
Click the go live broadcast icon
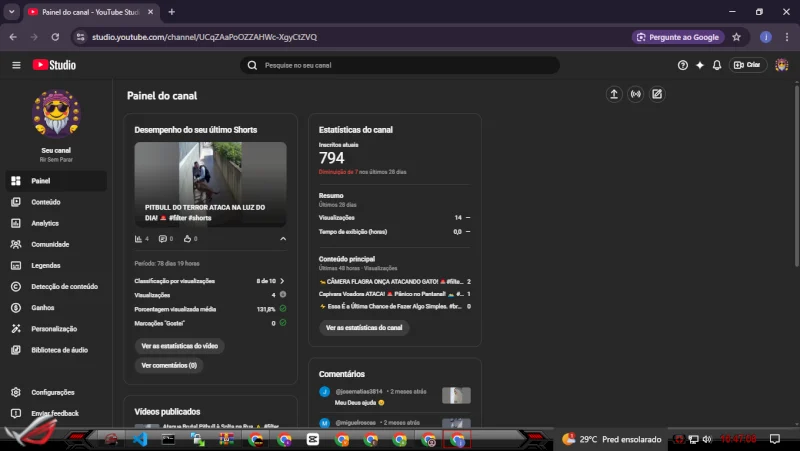pos(635,95)
